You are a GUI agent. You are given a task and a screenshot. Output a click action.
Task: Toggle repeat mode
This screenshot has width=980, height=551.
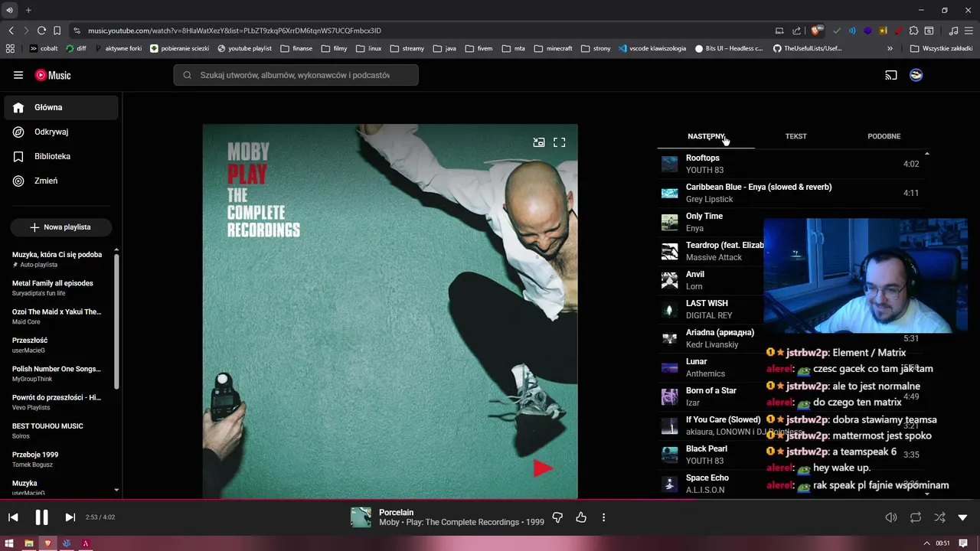(916, 517)
